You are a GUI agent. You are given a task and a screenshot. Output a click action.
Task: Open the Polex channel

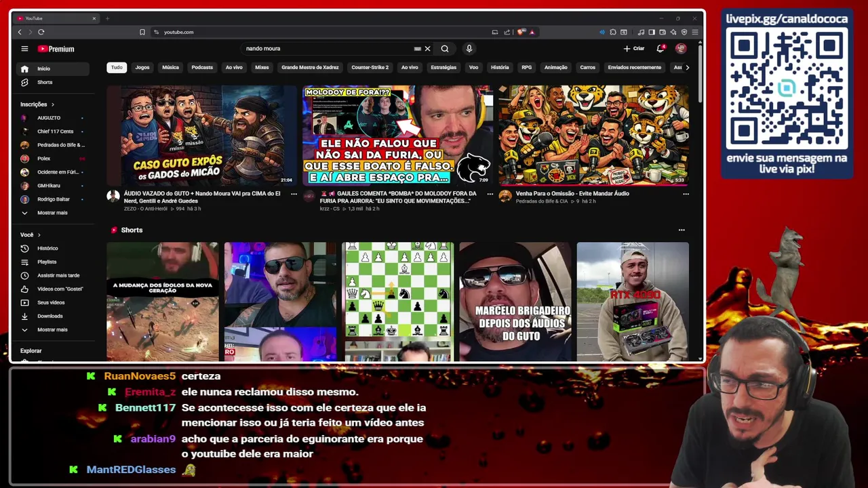tap(53, 159)
